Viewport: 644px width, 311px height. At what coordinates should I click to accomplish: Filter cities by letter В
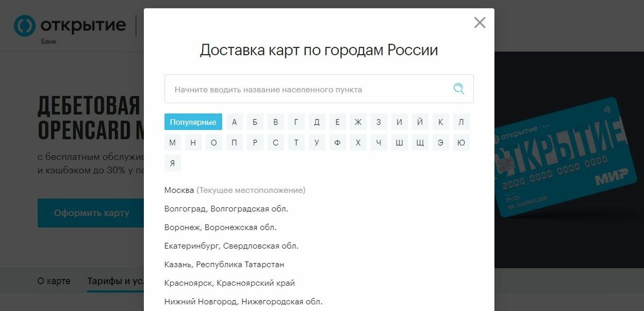click(x=276, y=122)
